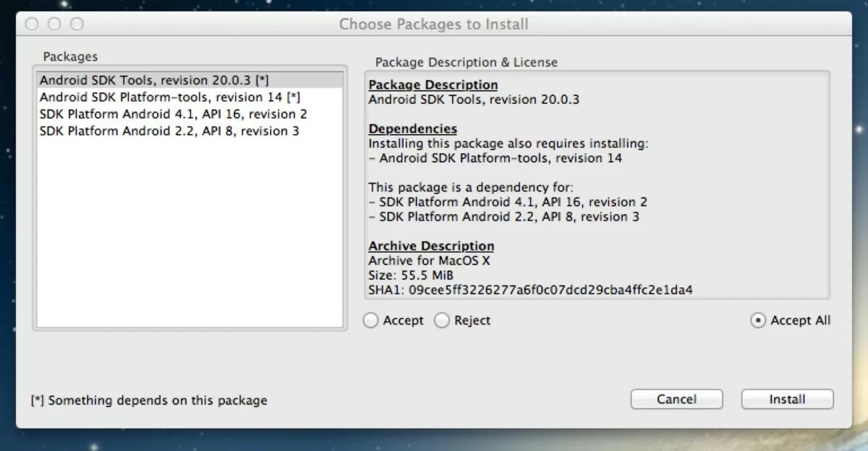Choose the Reject radio button
This screenshot has width=868, height=451.
[441, 320]
